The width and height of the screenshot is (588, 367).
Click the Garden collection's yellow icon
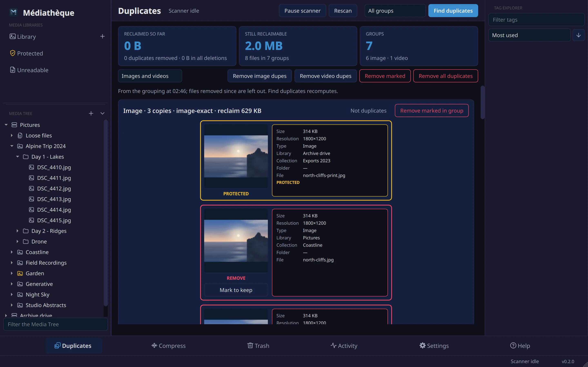click(20, 273)
